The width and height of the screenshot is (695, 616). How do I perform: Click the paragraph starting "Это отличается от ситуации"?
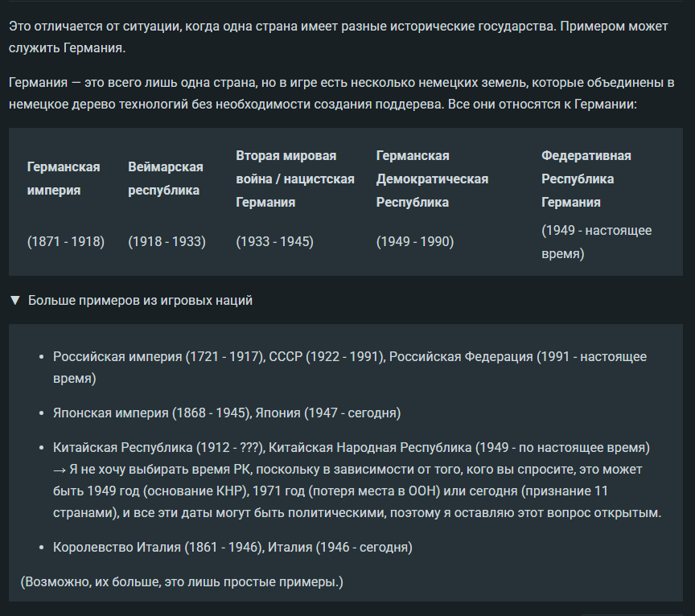339,37
